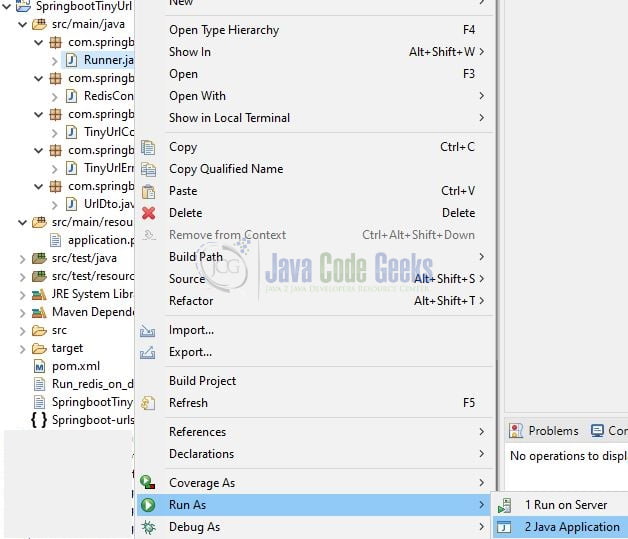Click the green Run As play icon
Viewport: 628px width, 539px height.
[x=148, y=505]
